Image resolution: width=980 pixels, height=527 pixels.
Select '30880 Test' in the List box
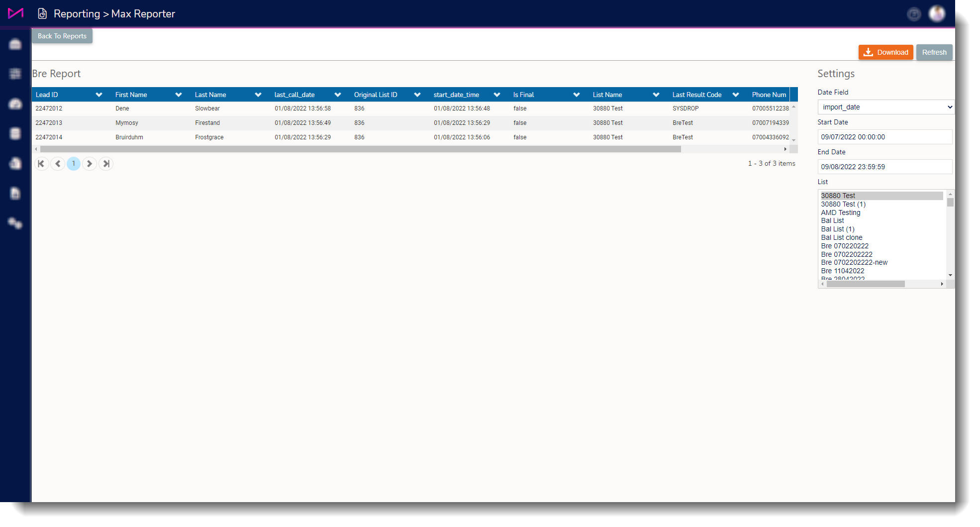[x=882, y=196]
